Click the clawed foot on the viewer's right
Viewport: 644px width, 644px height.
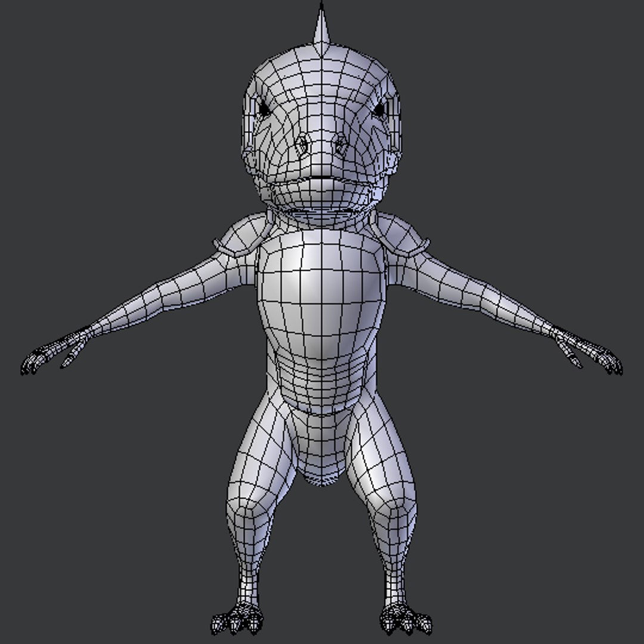[x=406, y=619]
